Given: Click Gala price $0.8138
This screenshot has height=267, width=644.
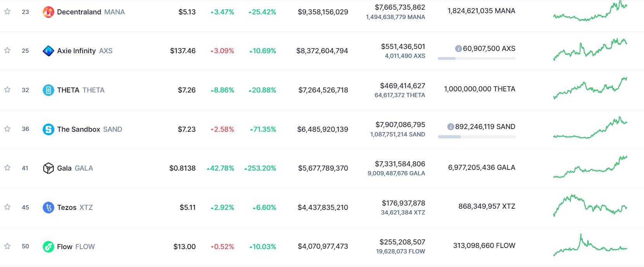Looking at the screenshot, I should [182, 168].
